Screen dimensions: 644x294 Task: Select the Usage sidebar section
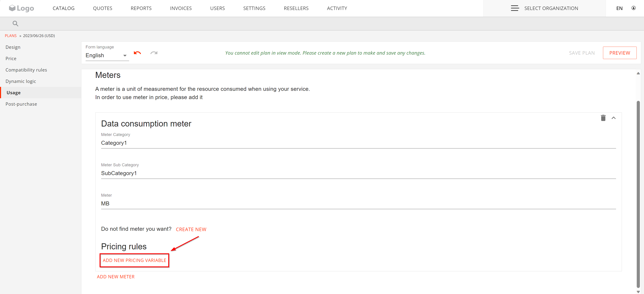[41, 93]
